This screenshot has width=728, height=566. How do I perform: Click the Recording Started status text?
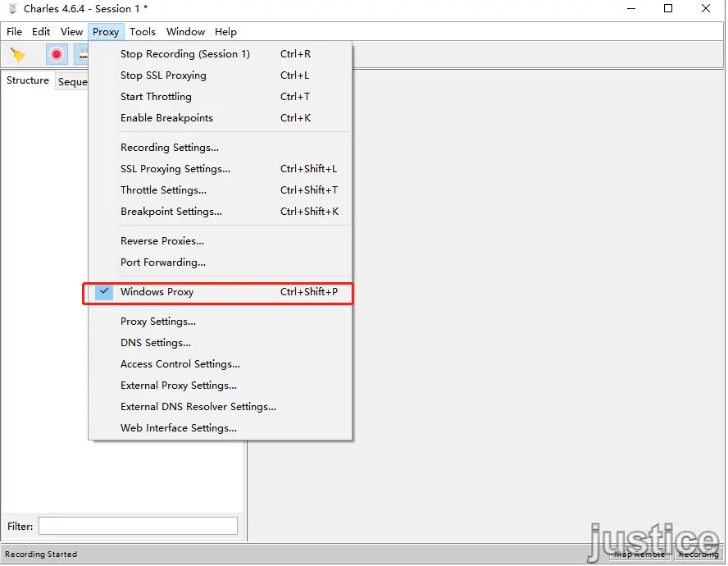(41, 554)
